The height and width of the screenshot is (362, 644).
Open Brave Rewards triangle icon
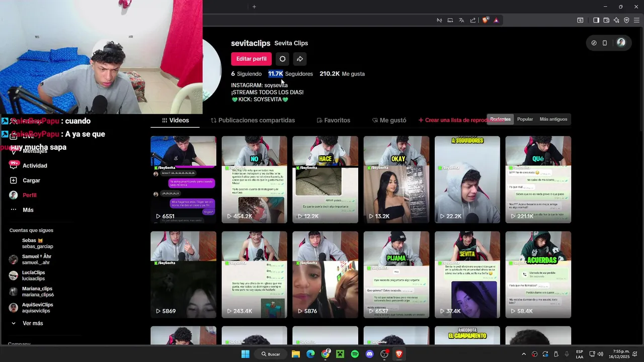pyautogui.click(x=496, y=20)
